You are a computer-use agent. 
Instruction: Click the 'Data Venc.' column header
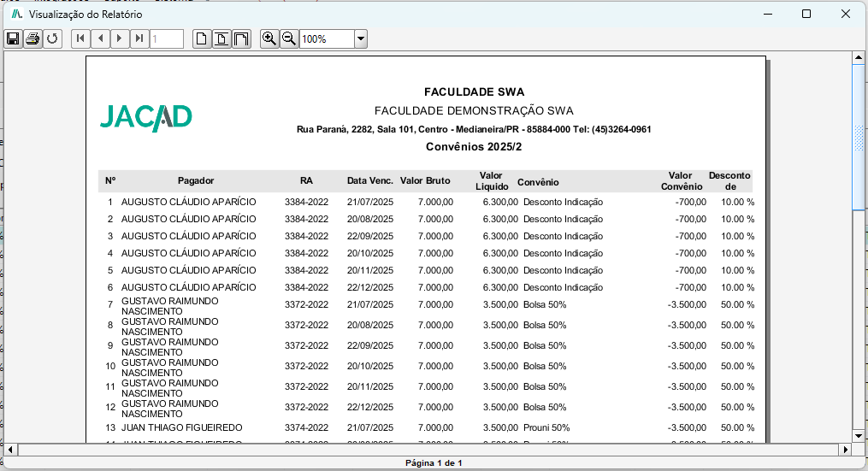click(370, 180)
